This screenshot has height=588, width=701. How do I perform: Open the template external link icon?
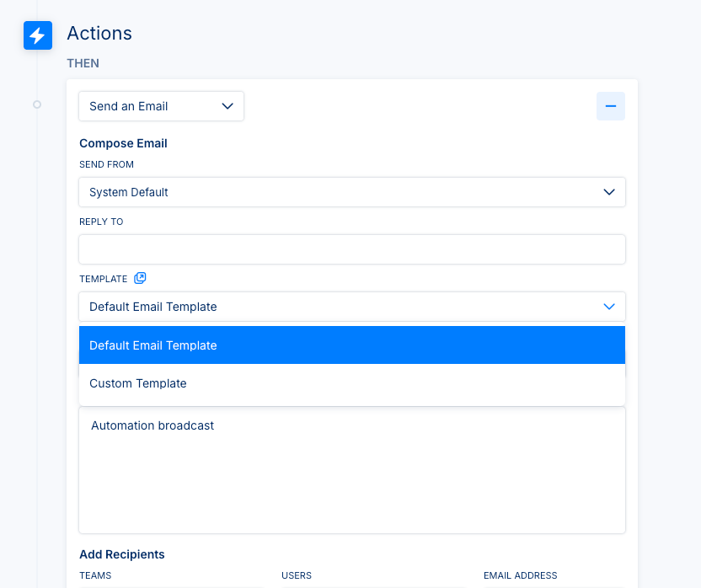click(140, 278)
